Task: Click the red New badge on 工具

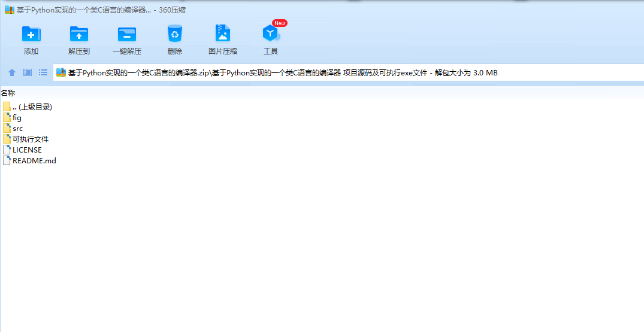Action: point(280,23)
